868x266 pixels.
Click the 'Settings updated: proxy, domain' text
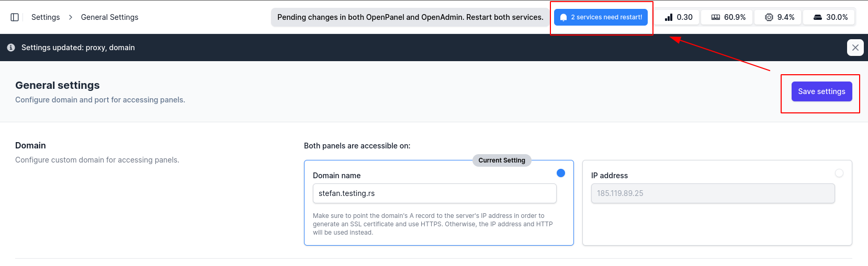pos(78,48)
